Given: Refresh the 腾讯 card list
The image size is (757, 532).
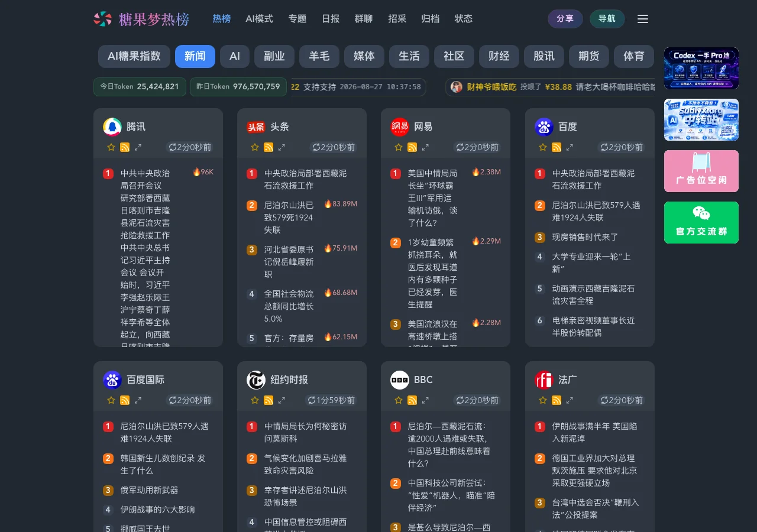Looking at the screenshot, I should tap(190, 147).
